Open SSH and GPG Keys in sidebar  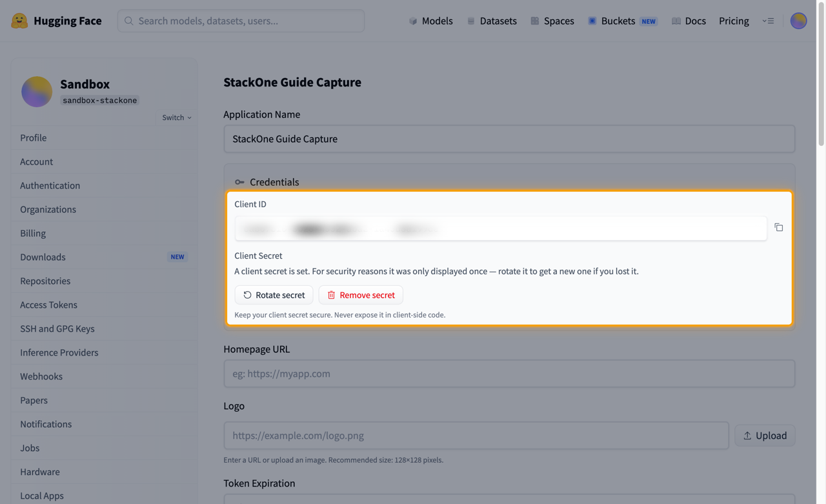click(104, 328)
